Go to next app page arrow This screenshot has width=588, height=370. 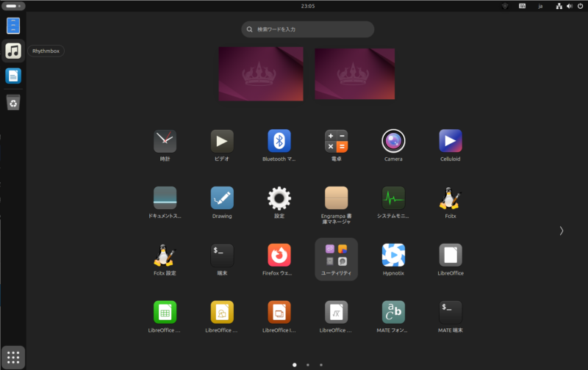point(562,231)
